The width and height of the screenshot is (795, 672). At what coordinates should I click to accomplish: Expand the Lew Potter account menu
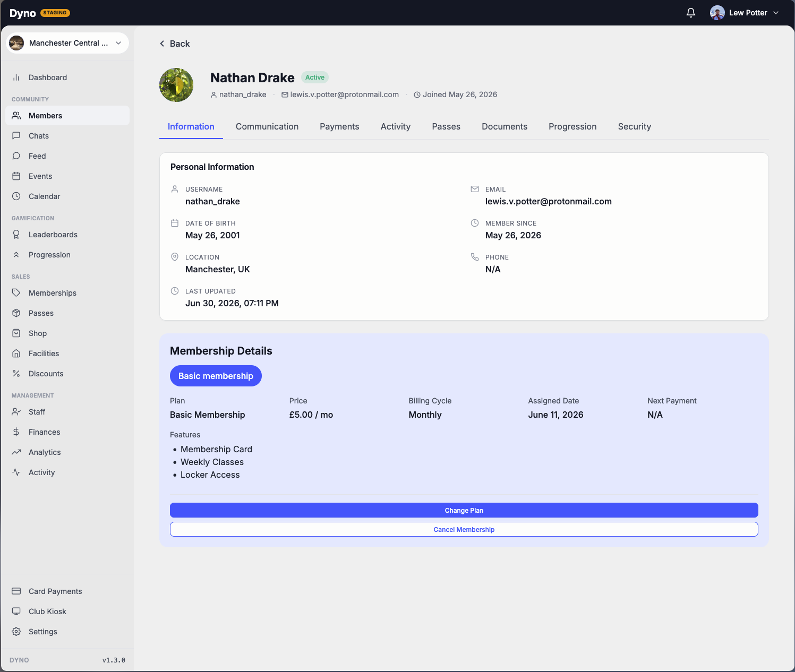tap(745, 13)
